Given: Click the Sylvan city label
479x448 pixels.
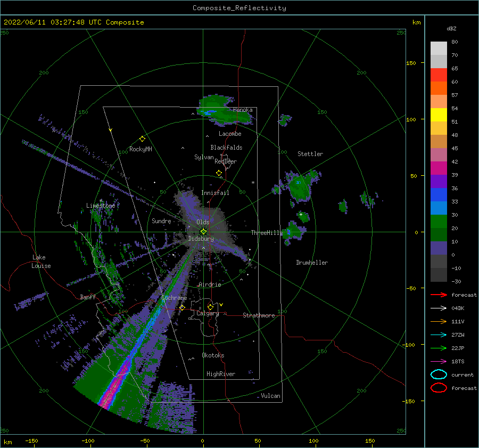Looking at the screenshot, I should [204, 157].
